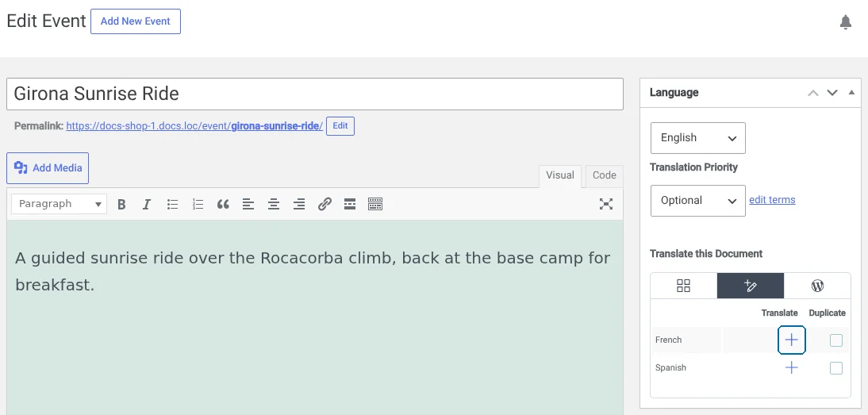Check the Duplicate box for French
This screenshot has width=868, height=415.
pos(836,340)
